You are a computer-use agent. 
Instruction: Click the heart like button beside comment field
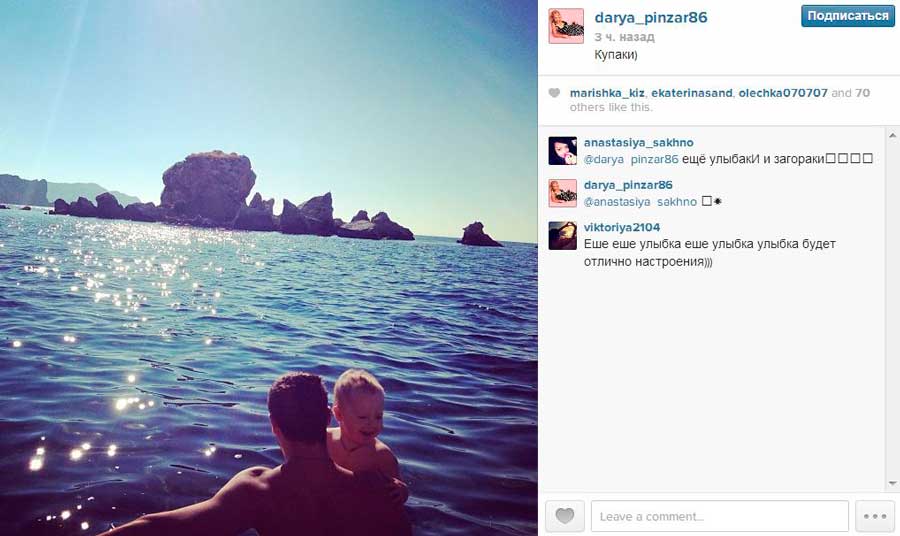click(x=564, y=516)
